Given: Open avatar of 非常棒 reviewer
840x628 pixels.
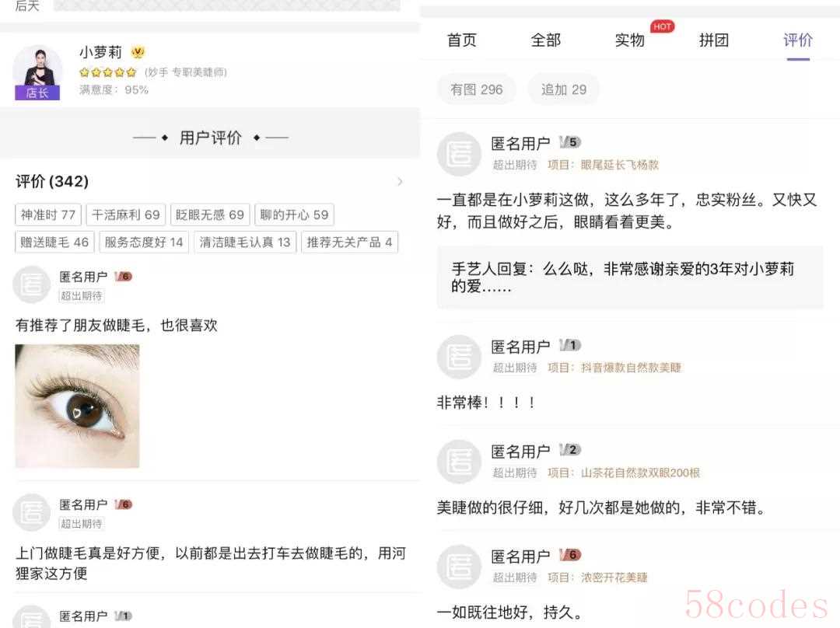Looking at the screenshot, I should 459,357.
